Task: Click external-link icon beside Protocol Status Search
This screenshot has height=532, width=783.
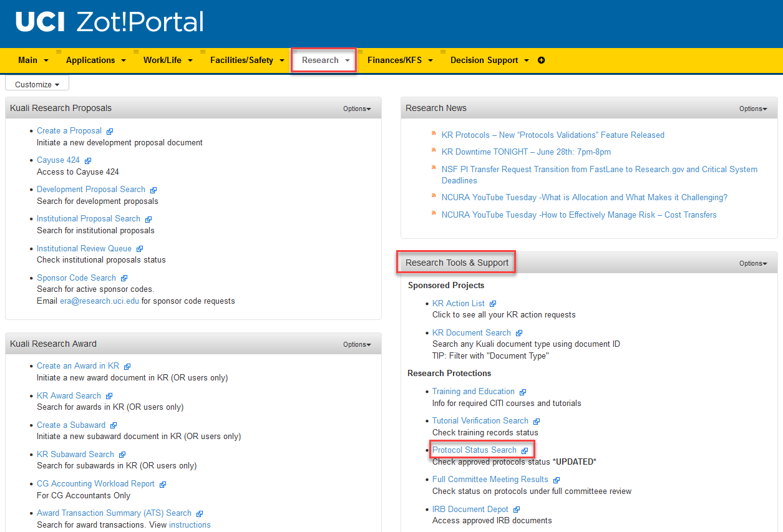Action: [525, 451]
